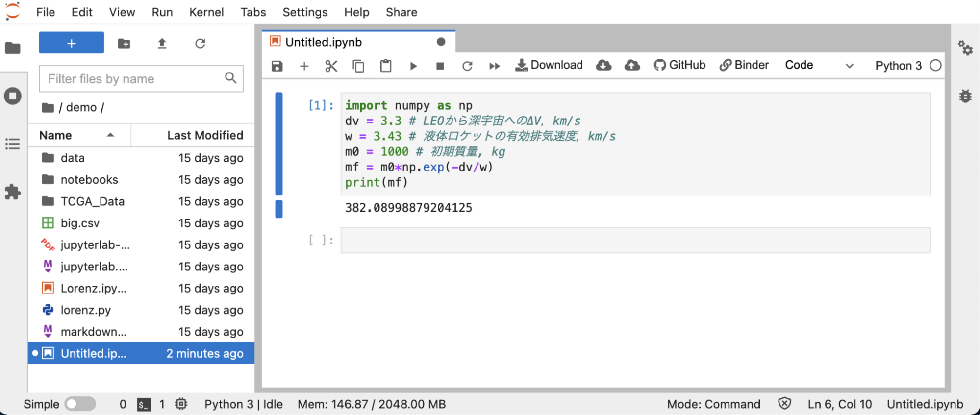Viewport: 980px width, 415px height.
Task: Open the Kernel menu
Action: pyautogui.click(x=206, y=12)
